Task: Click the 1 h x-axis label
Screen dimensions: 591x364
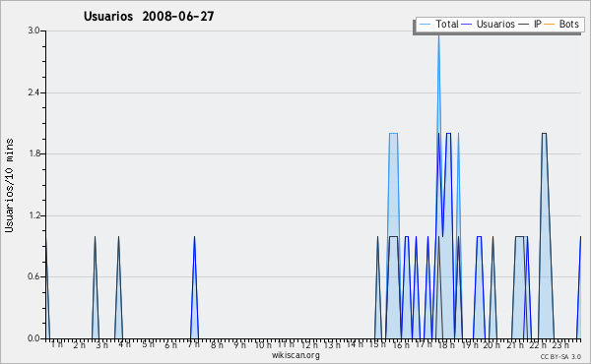Action: (x=57, y=344)
